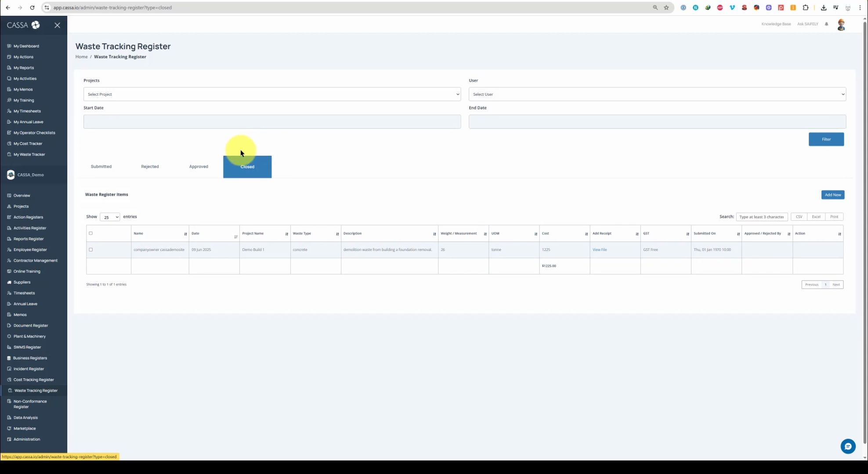The width and height of the screenshot is (868, 474).
Task: Reload the page with the browser refresh icon
Action: coord(32,7)
